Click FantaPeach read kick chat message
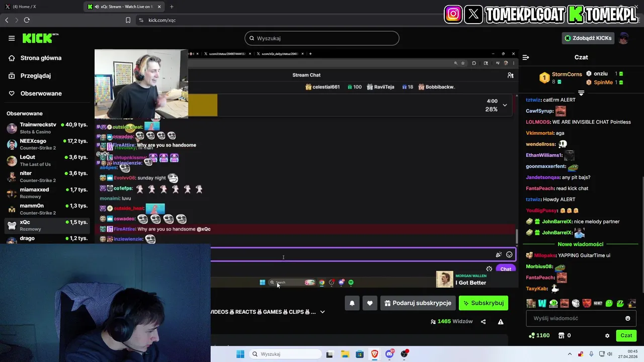 557,188
